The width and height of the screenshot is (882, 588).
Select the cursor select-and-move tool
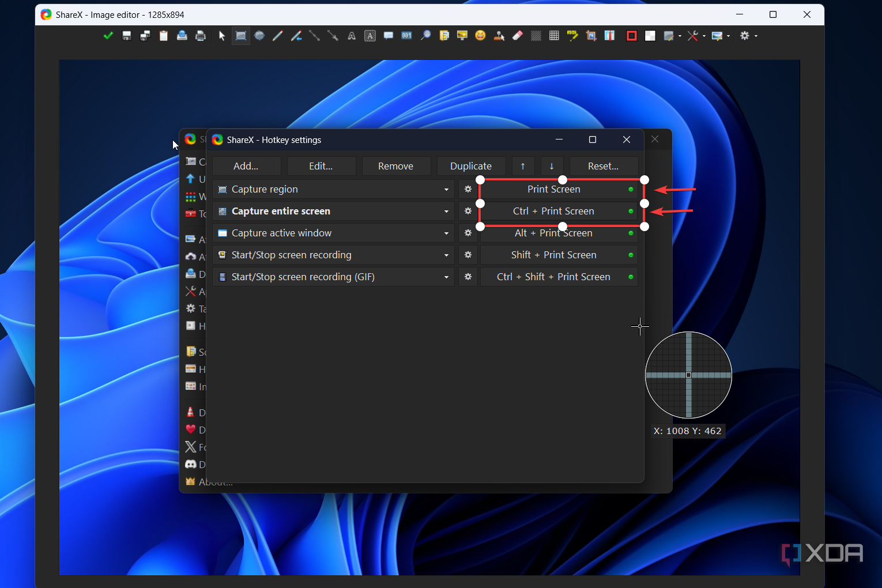pos(222,36)
